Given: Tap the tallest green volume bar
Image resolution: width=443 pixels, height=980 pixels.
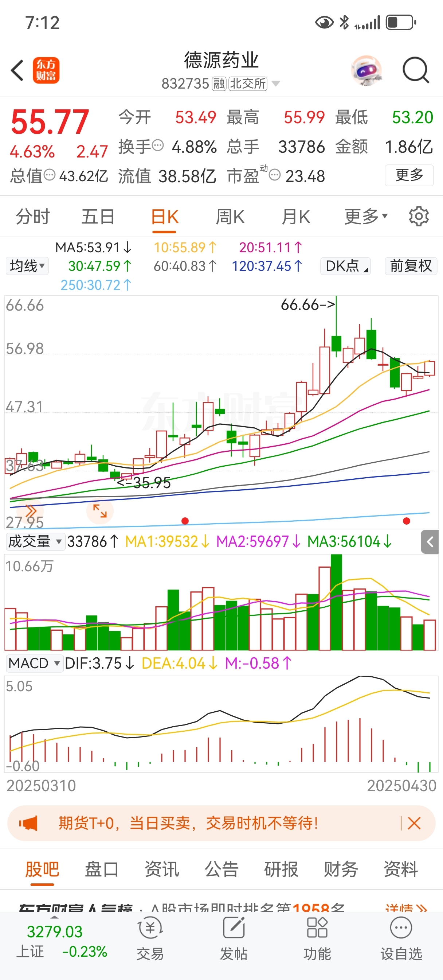Looking at the screenshot, I should click(336, 602).
